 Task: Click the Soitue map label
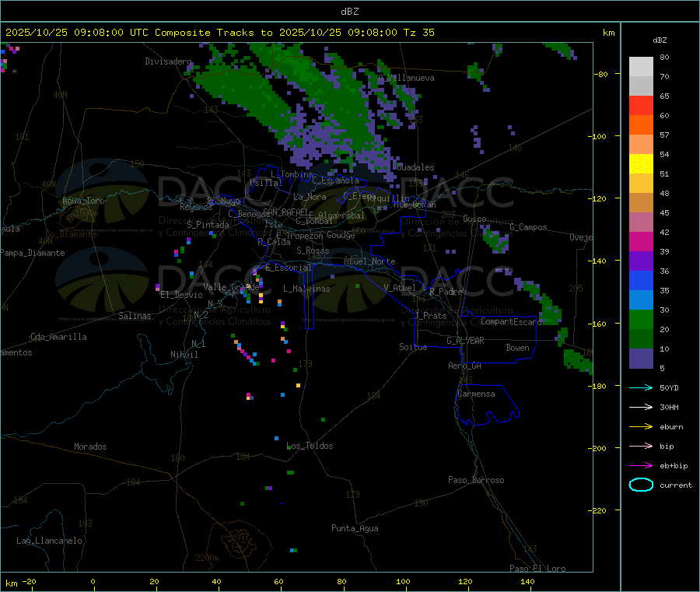click(413, 347)
